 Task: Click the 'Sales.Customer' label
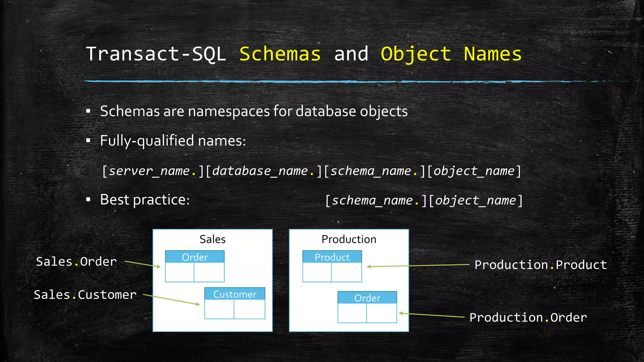(x=85, y=295)
